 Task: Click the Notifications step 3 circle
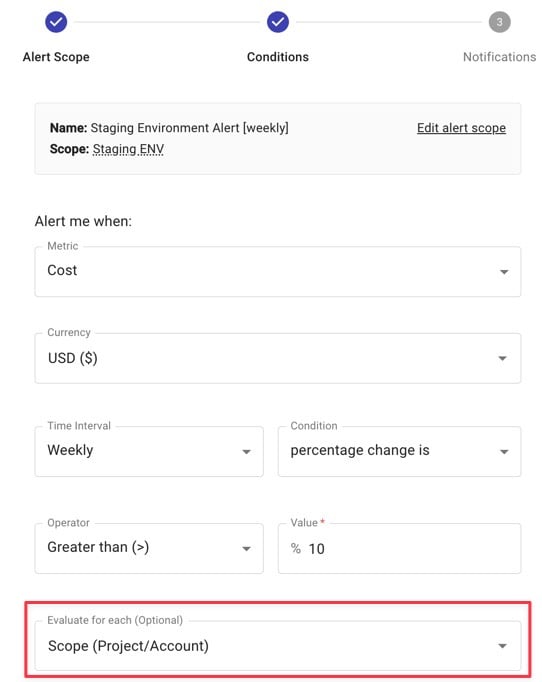coord(499,22)
